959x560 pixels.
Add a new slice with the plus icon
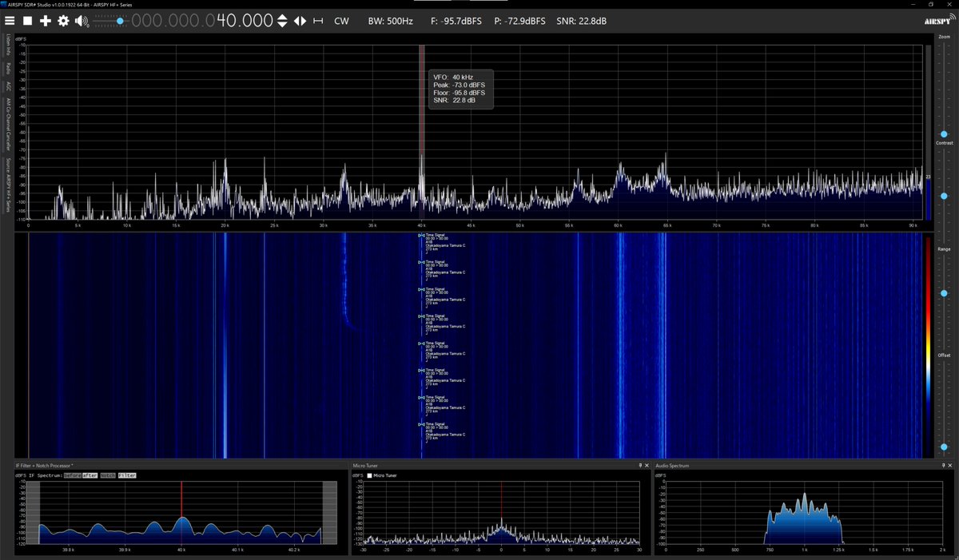pos(46,21)
